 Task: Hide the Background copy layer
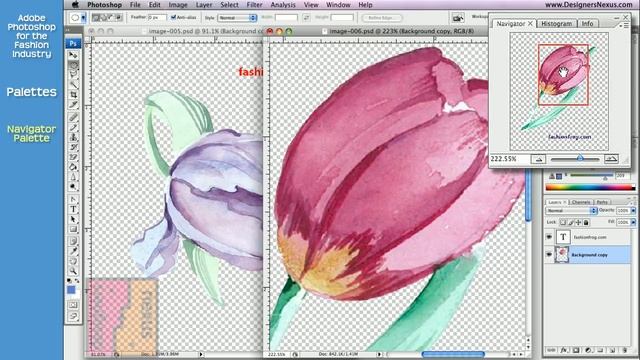[549, 254]
